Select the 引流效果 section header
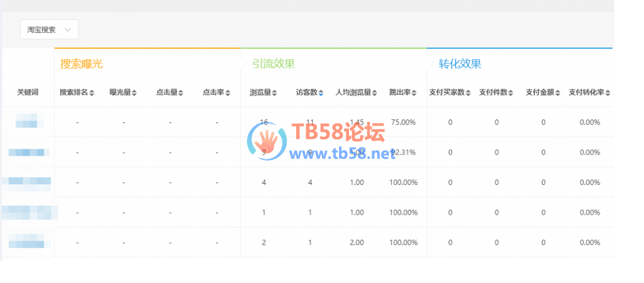Viewport: 644px width, 283px height. click(273, 64)
